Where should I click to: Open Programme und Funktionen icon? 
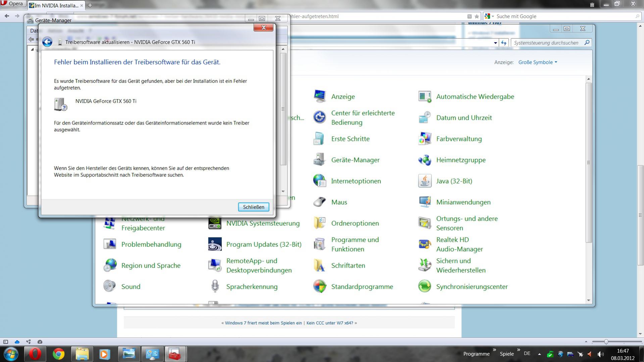pyautogui.click(x=319, y=245)
